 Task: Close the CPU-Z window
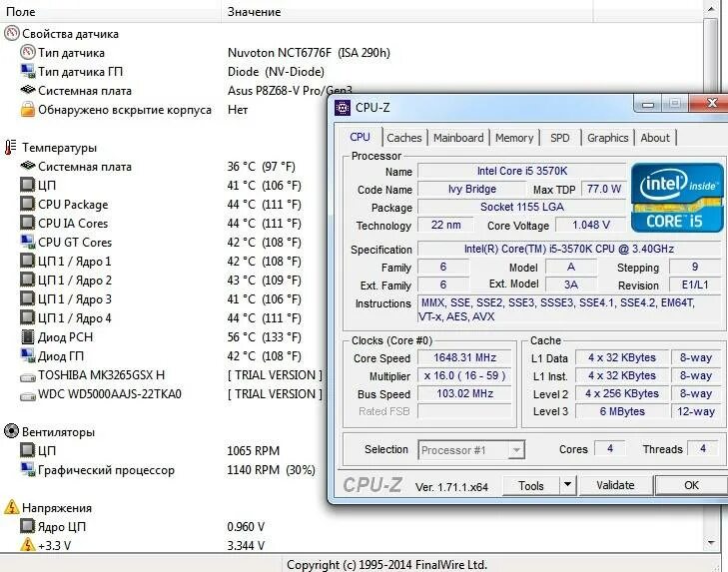click(x=711, y=103)
